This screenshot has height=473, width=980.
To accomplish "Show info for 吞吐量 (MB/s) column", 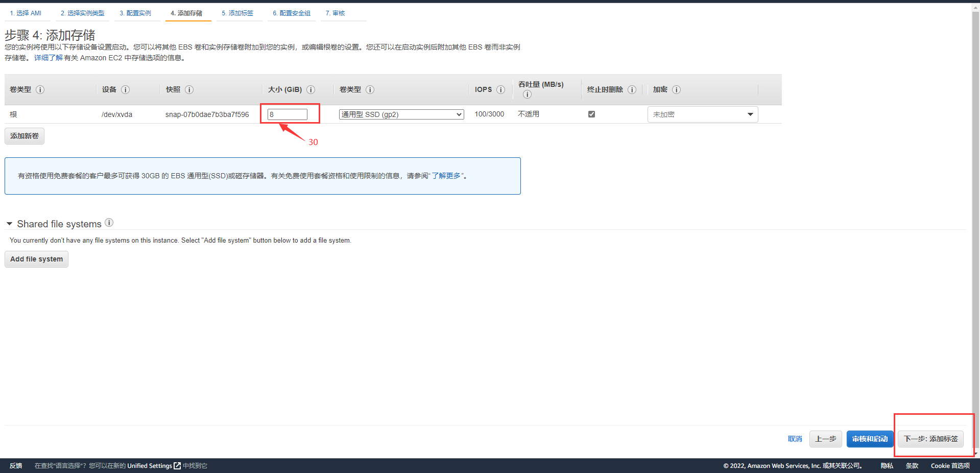I will (527, 94).
